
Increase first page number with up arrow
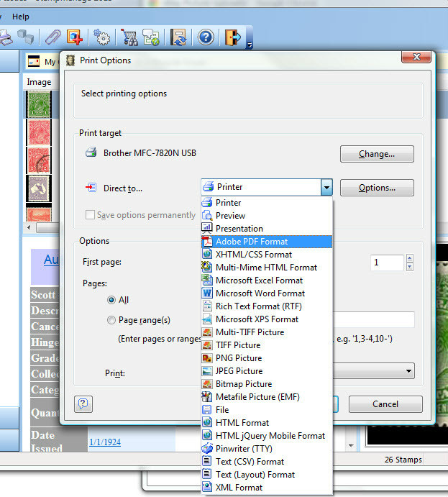tap(410, 258)
